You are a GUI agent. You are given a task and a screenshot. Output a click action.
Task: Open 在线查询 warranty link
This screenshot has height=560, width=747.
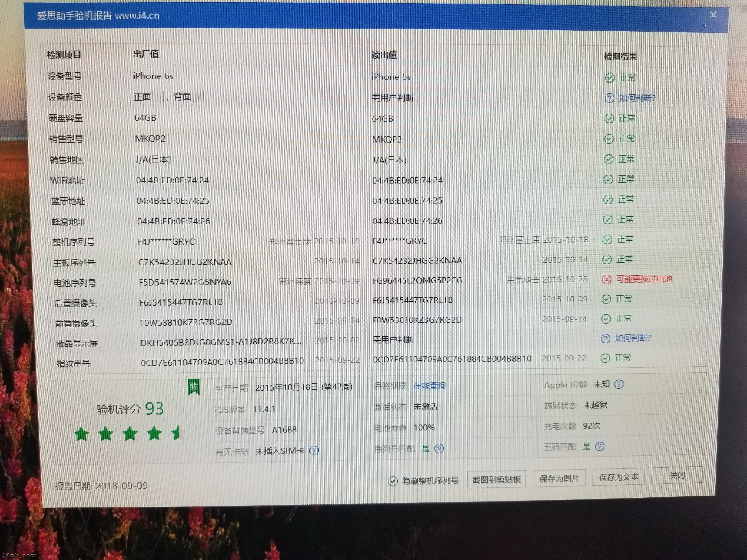[x=429, y=386]
